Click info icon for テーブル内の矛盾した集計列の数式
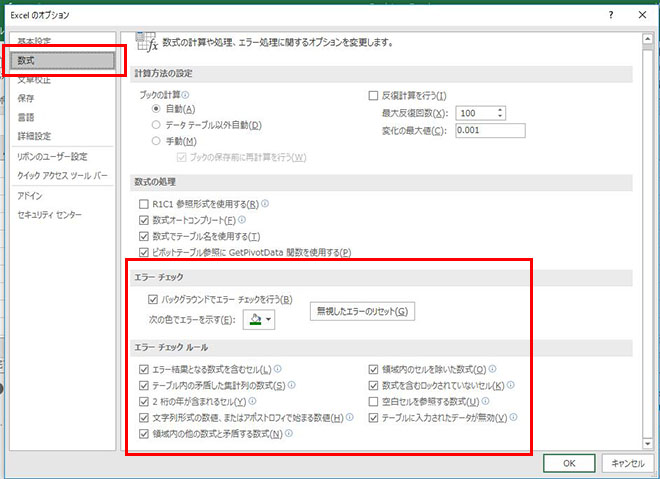The image size is (660, 479). (x=291, y=385)
